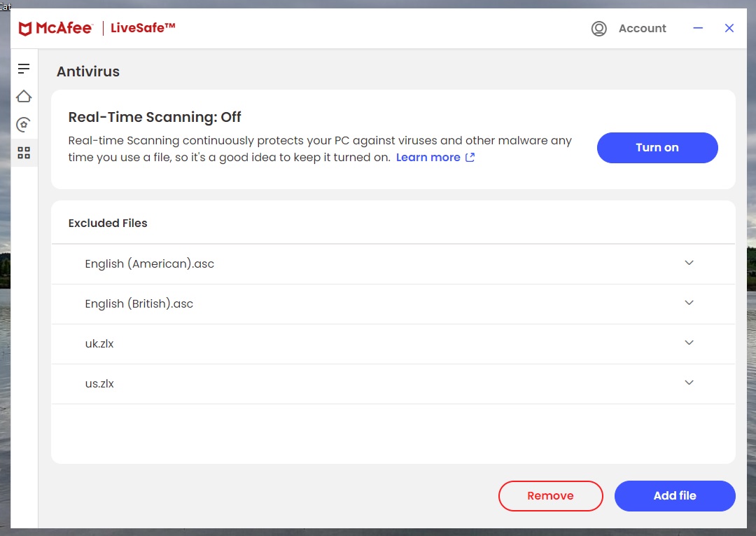Close the McAfee LiveSafe window
The width and height of the screenshot is (756, 536).
click(729, 29)
